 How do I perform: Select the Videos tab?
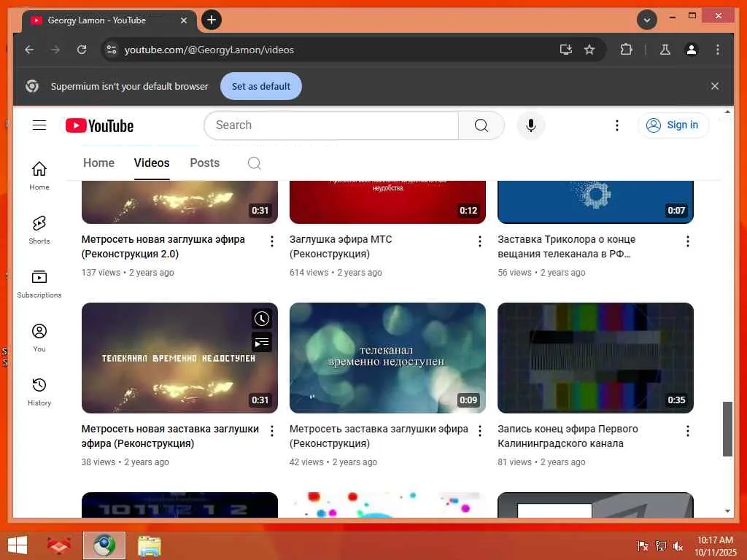[152, 163]
